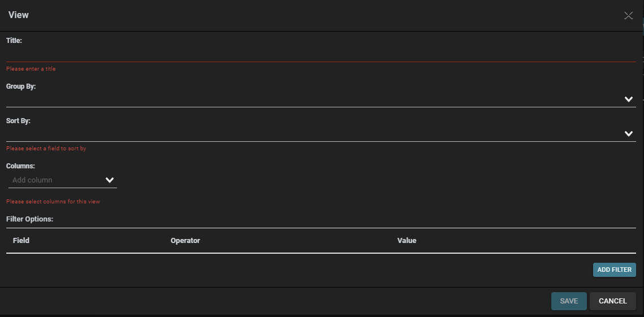Click the 'Sort By:' label
The image size is (644, 317).
tap(19, 121)
